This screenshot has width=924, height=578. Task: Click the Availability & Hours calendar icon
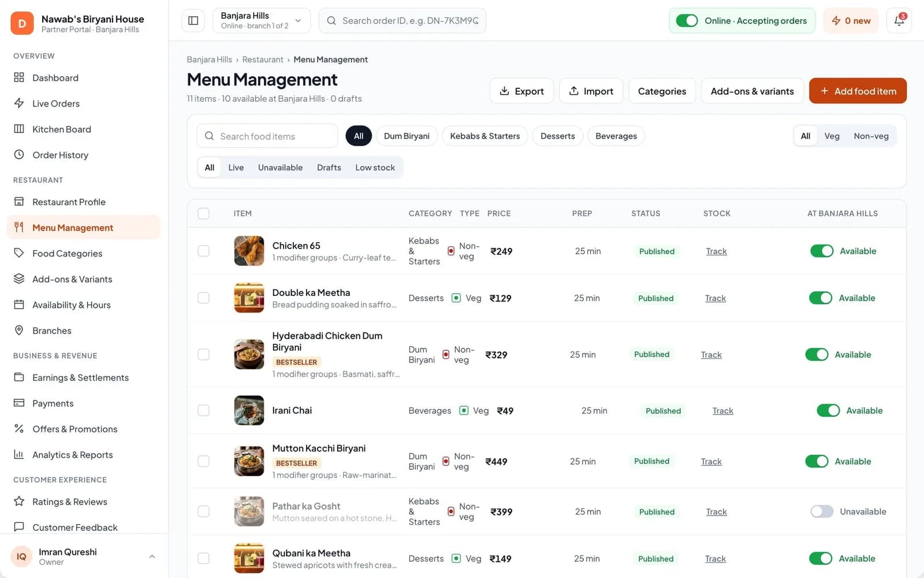click(x=19, y=305)
